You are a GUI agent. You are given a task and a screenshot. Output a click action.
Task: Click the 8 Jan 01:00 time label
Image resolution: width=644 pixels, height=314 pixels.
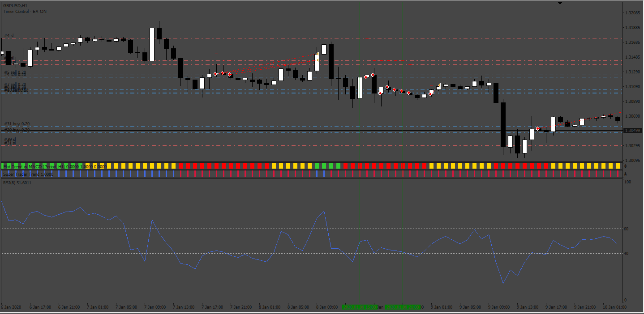270,307
